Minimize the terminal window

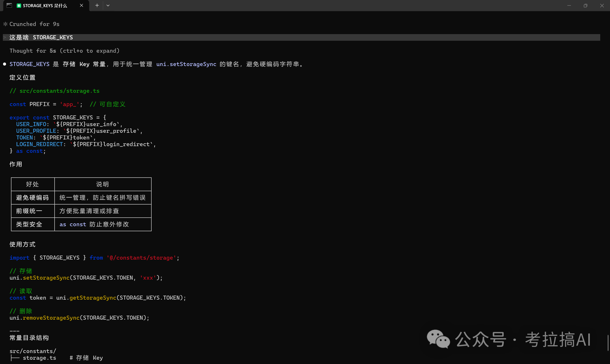pyautogui.click(x=569, y=5)
